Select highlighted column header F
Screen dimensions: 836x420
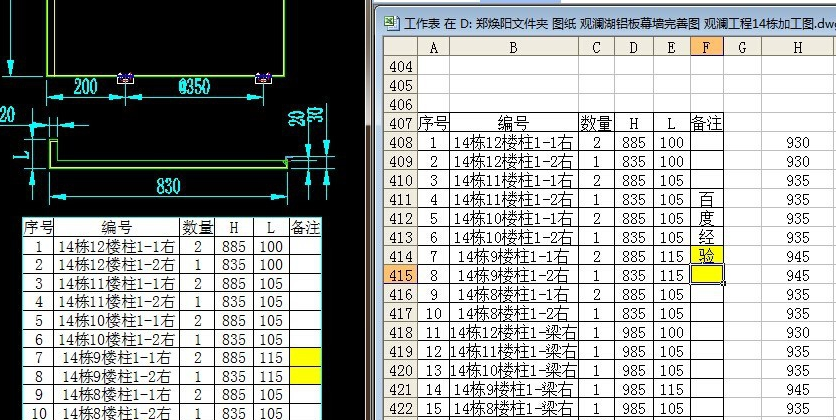click(x=706, y=47)
